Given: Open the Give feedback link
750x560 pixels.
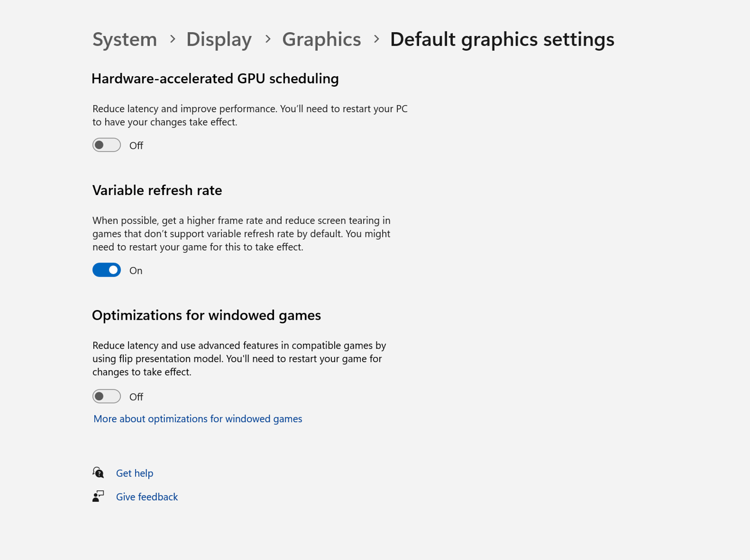Looking at the screenshot, I should [147, 497].
